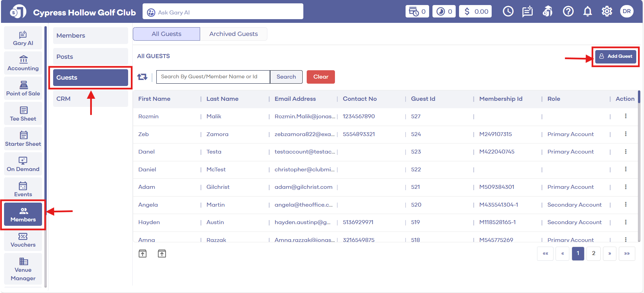Type in the guest search field
644x293 pixels.
click(x=213, y=77)
